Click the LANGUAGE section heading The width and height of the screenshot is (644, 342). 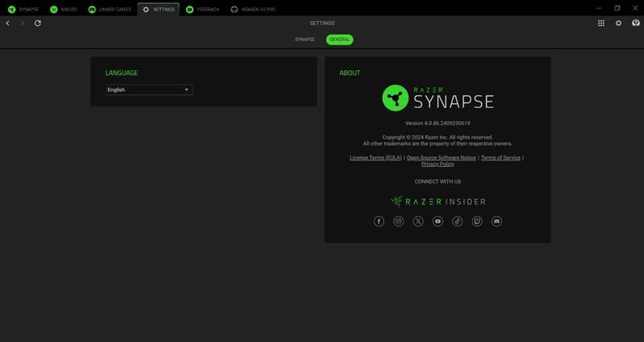coord(122,73)
